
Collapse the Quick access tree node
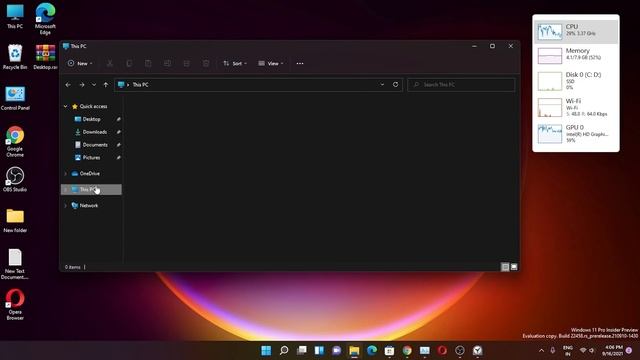pyautogui.click(x=65, y=106)
